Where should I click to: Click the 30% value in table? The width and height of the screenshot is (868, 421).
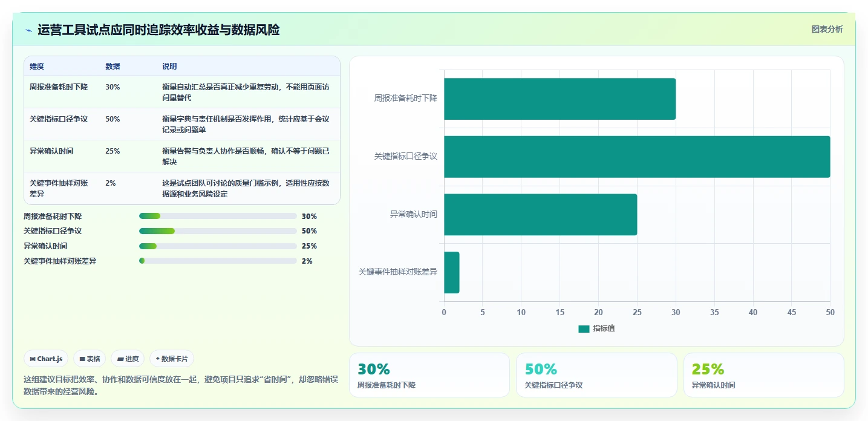coord(113,87)
